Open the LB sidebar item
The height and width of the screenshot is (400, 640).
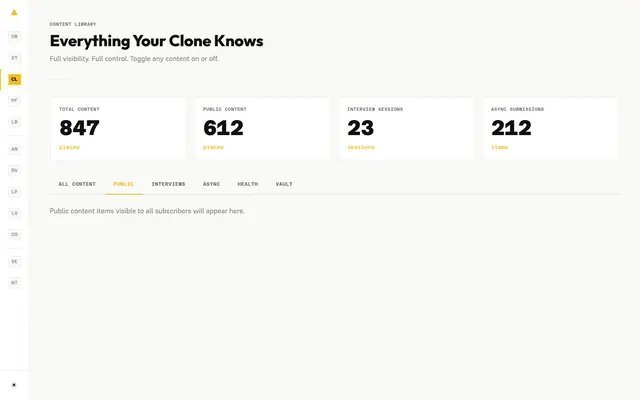pyautogui.click(x=14, y=122)
